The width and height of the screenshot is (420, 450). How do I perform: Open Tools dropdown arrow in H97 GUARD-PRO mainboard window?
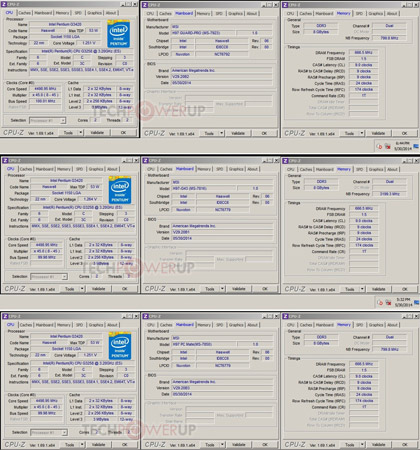coord(222,133)
